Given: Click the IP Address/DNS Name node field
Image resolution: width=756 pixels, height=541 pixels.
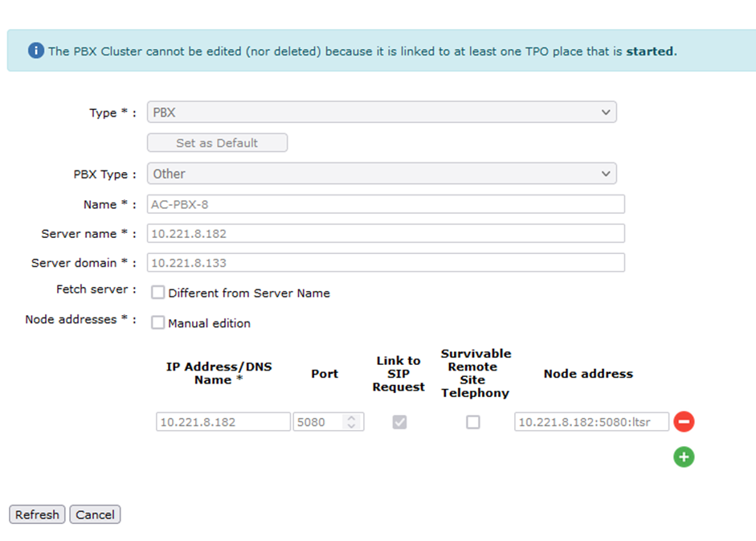Looking at the screenshot, I should pyautogui.click(x=223, y=422).
